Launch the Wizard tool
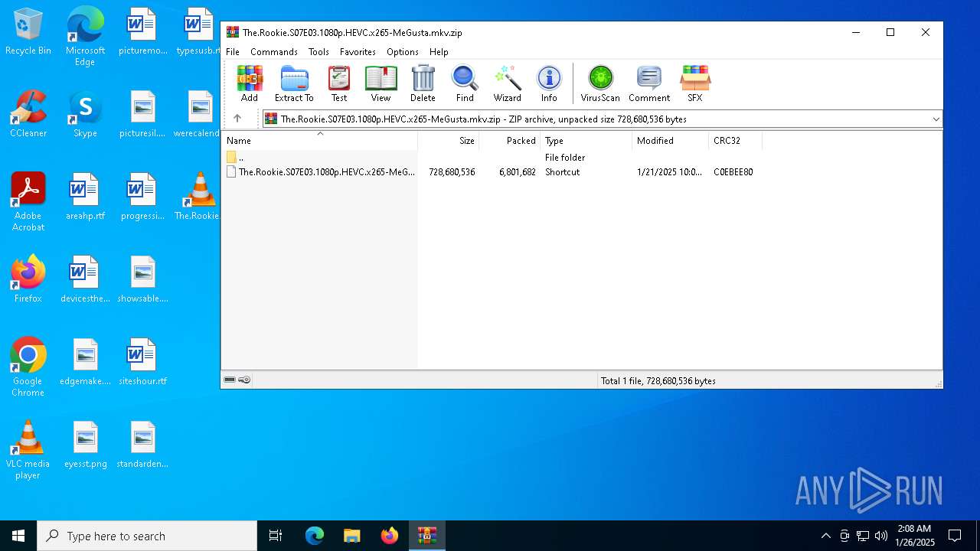This screenshot has width=980, height=551. [x=507, y=83]
